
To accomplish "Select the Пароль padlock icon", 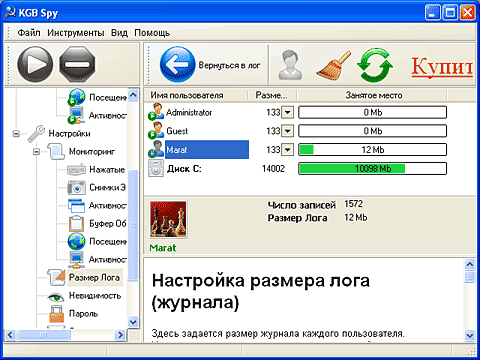I will pyautogui.click(x=57, y=314).
